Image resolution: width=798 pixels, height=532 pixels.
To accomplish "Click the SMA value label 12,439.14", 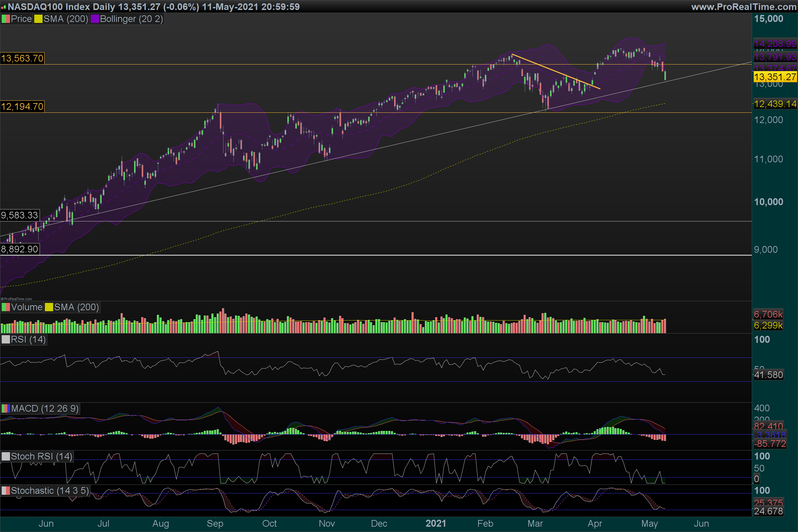I will (x=775, y=104).
